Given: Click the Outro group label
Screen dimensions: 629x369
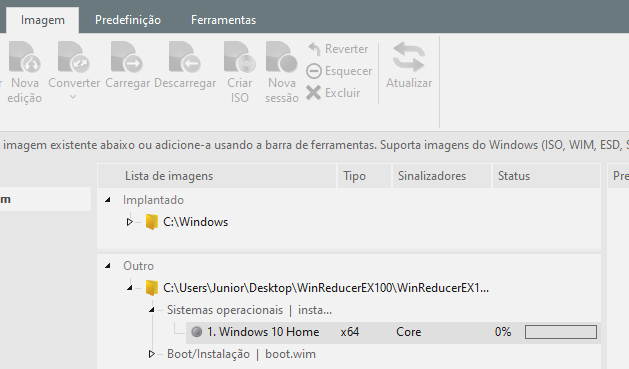Looking at the screenshot, I should click(x=138, y=266).
